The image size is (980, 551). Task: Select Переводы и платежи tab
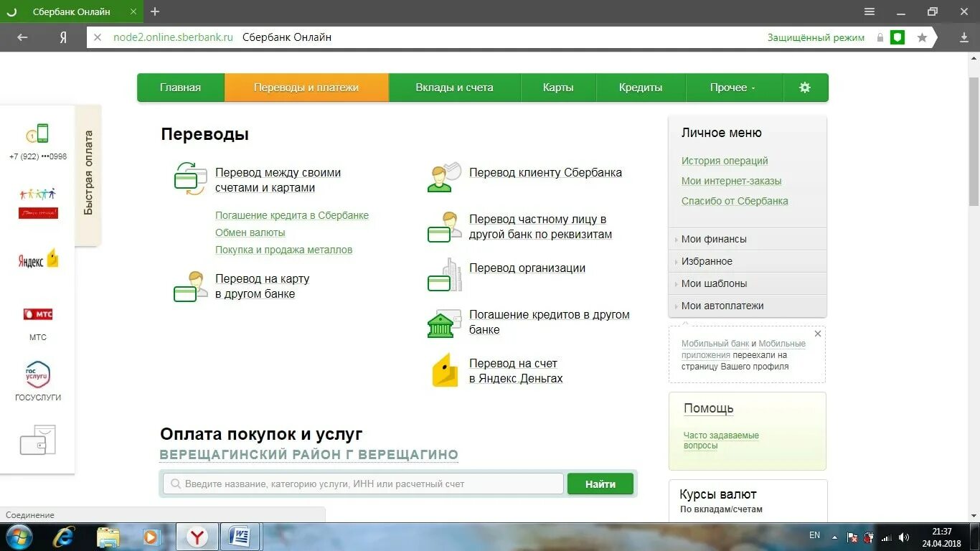[x=306, y=88]
